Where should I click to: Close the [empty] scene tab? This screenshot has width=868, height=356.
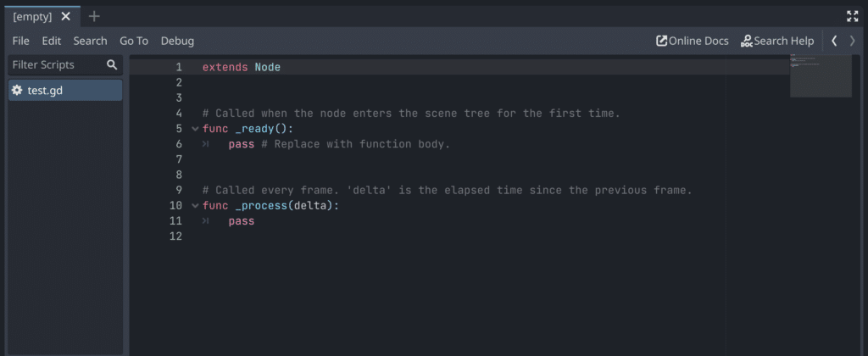pos(65,16)
